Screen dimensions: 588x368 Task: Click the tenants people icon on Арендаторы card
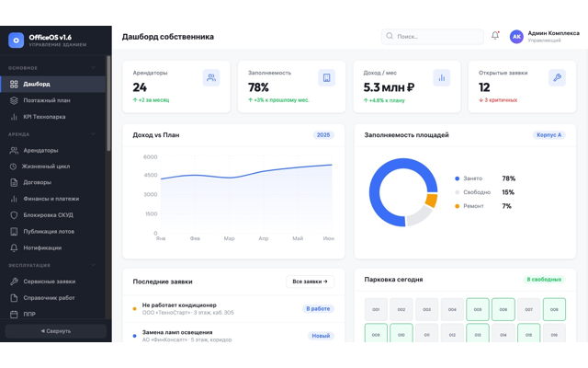pyautogui.click(x=211, y=77)
